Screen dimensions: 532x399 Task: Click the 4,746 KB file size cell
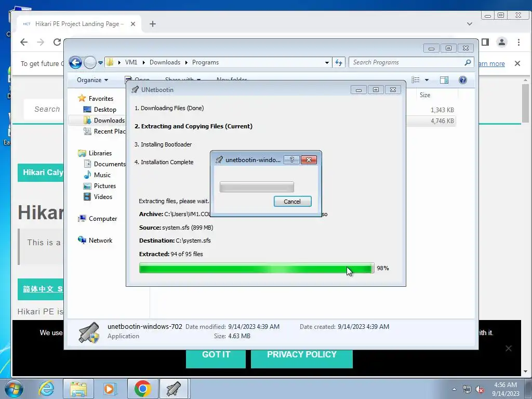[442, 121]
